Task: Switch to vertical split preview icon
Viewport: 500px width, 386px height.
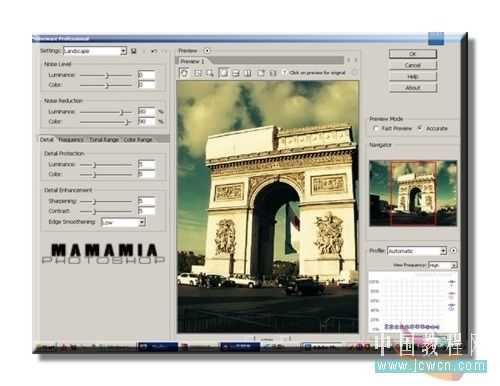Action: click(248, 73)
